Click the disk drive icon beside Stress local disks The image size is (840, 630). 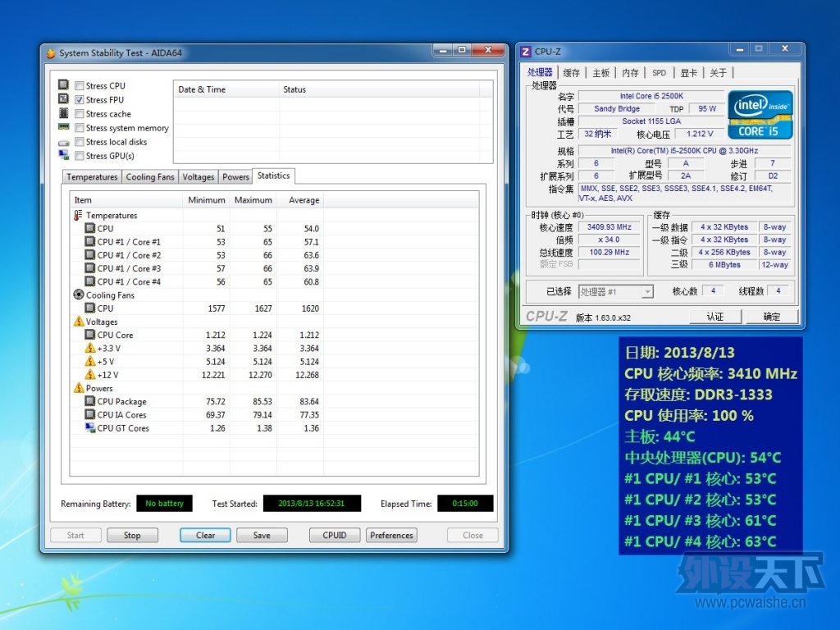[x=64, y=143]
